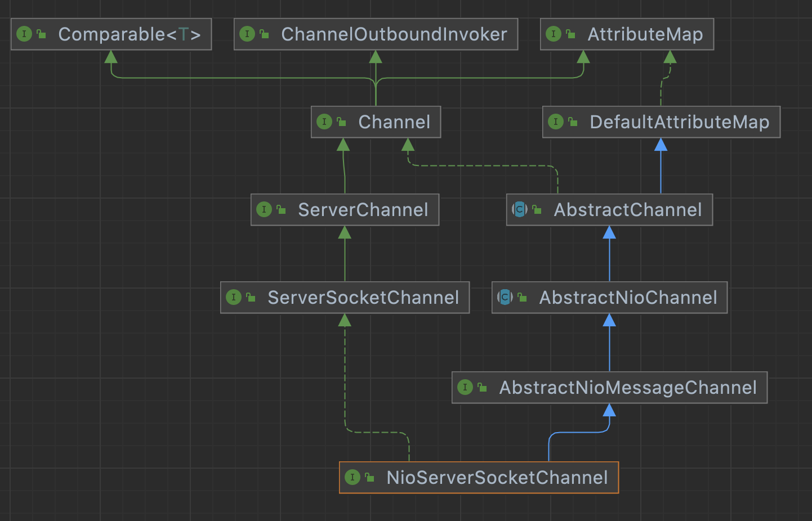The height and width of the screenshot is (521, 812).
Task: Select the AttributeMap name label
Action: [x=645, y=34]
